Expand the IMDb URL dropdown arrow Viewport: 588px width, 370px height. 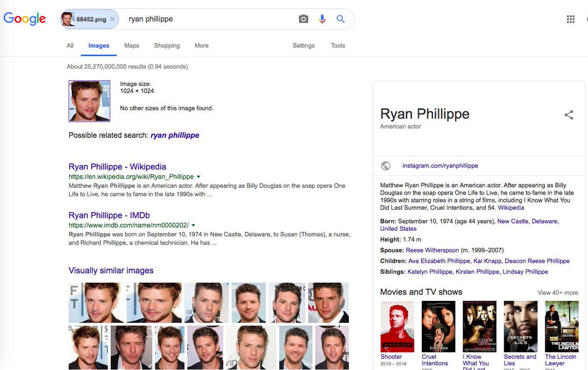[194, 225]
